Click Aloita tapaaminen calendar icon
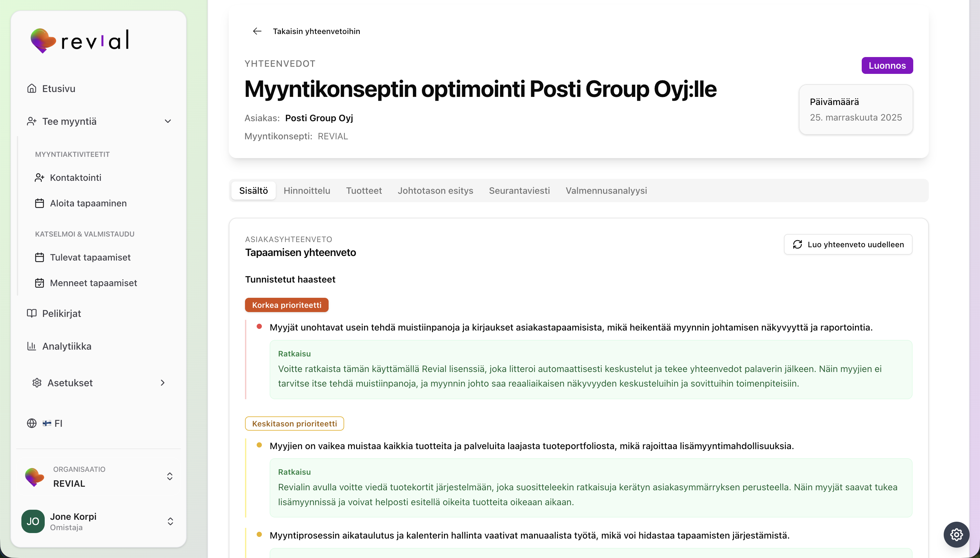Screen dimensions: 980x558 pos(40,203)
